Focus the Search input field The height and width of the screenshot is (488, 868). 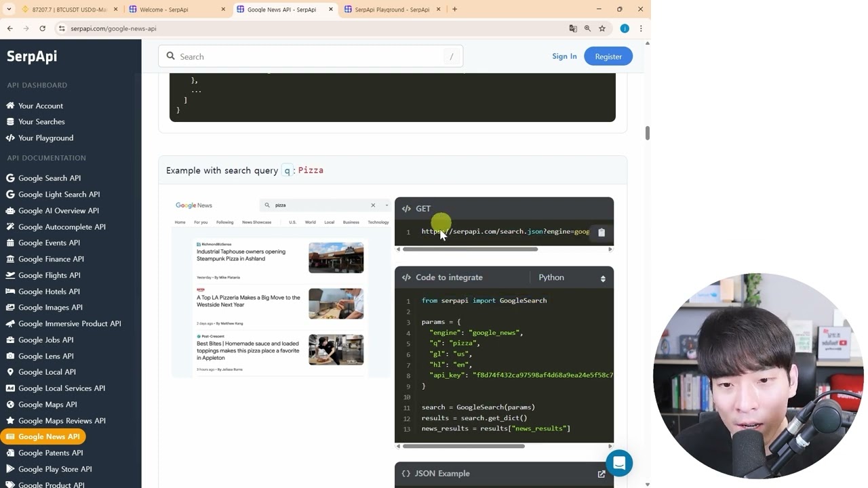tap(311, 56)
